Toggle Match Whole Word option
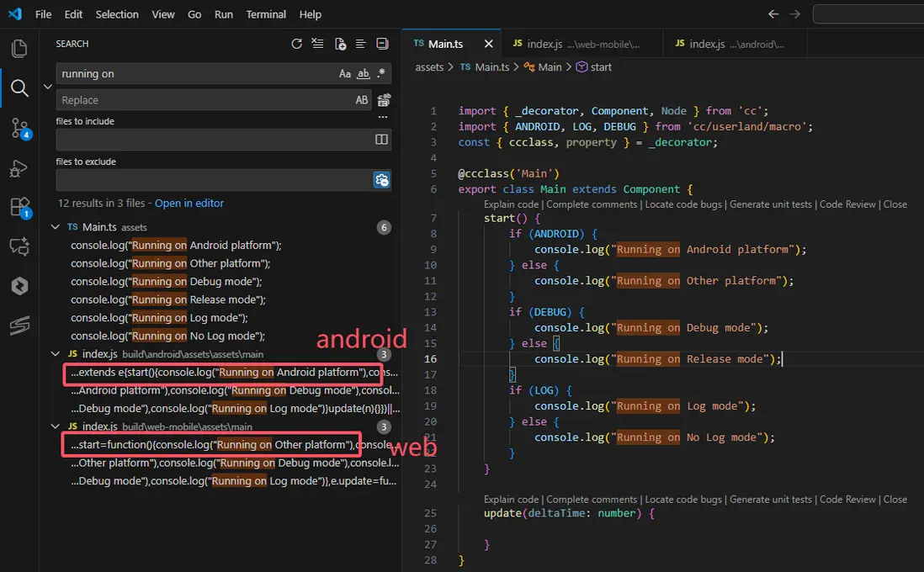This screenshot has width=924, height=572. 364,74
